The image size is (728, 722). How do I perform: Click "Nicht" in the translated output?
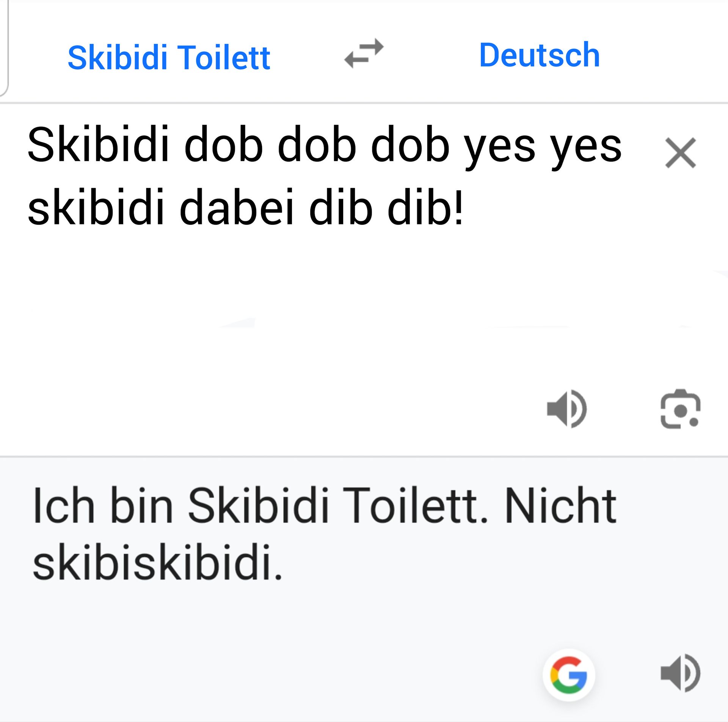pyautogui.click(x=560, y=506)
